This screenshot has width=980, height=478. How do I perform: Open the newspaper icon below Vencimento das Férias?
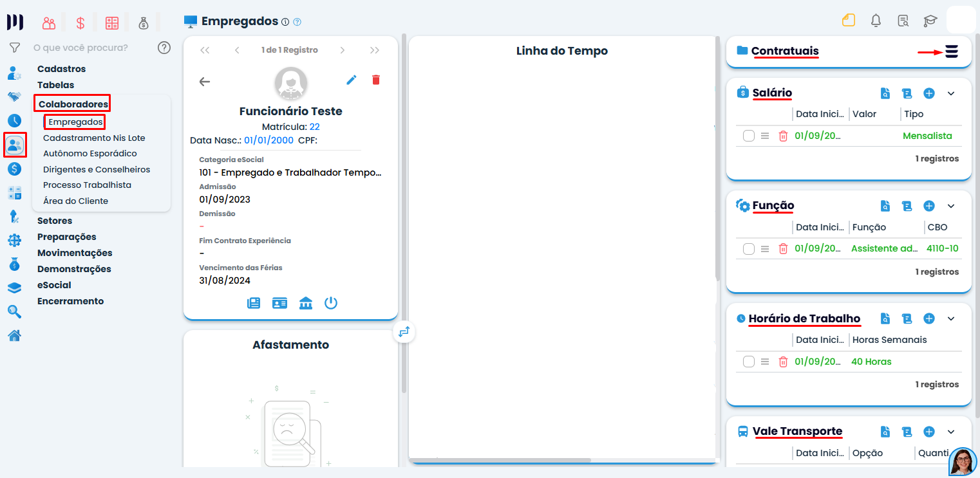254,303
